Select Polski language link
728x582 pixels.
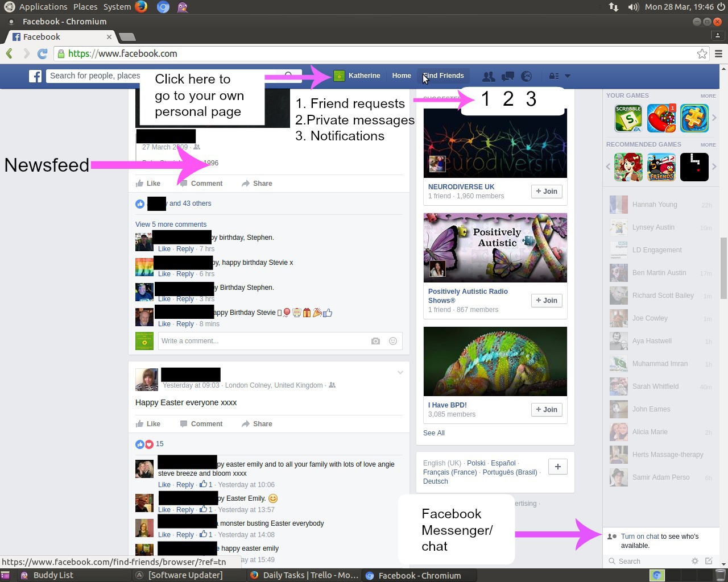(x=476, y=463)
